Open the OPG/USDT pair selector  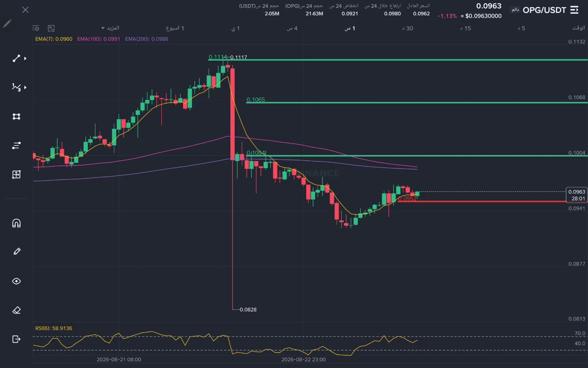point(544,10)
